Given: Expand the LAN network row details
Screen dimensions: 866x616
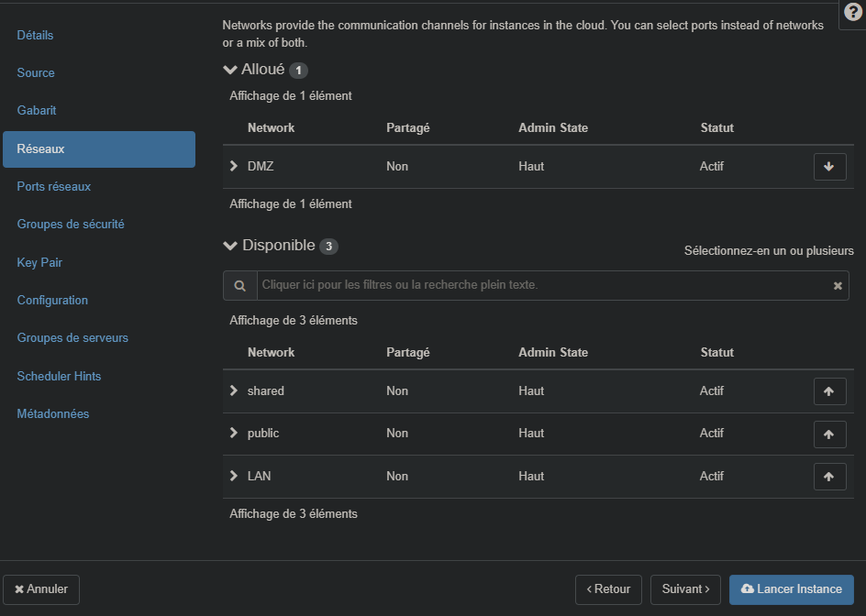Looking at the screenshot, I should point(234,476).
